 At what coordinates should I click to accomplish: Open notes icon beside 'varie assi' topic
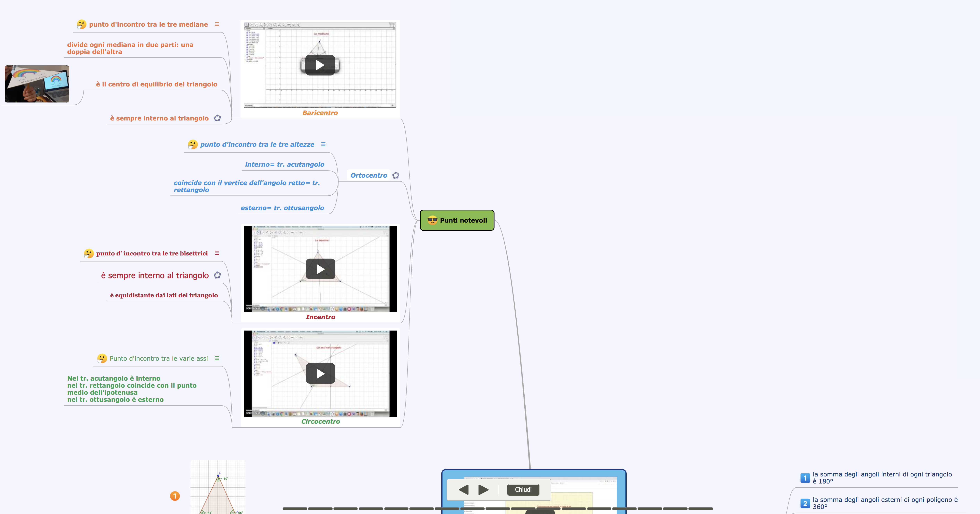tap(217, 358)
